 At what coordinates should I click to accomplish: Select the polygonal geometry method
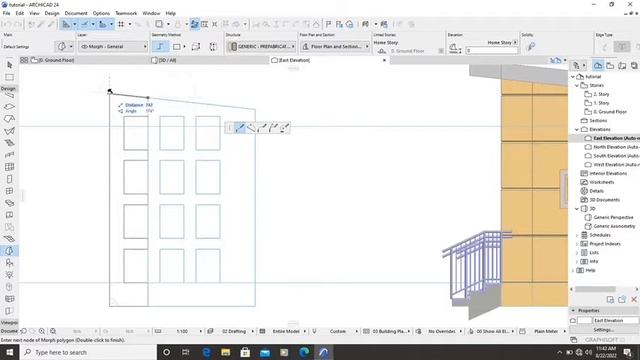click(x=160, y=47)
